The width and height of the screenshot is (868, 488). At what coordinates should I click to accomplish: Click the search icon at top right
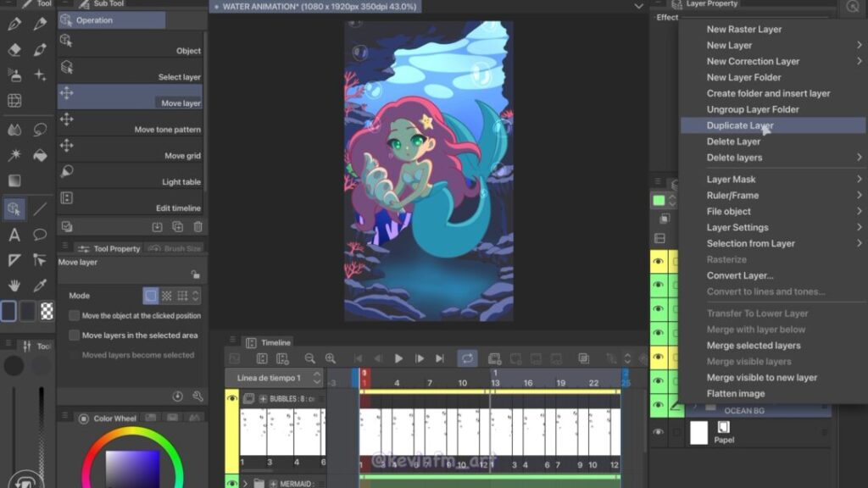(x=853, y=7)
